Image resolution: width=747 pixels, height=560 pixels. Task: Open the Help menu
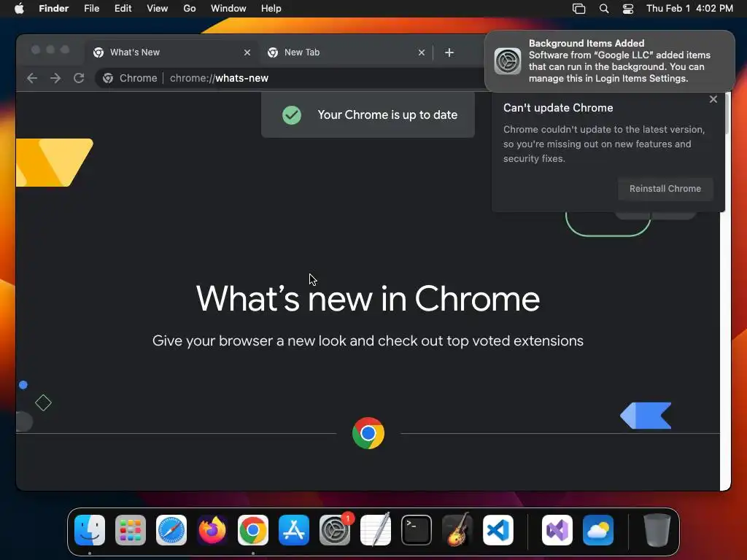click(271, 9)
